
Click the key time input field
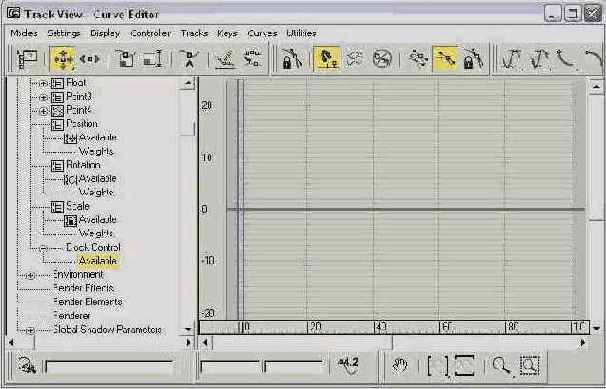pos(230,367)
